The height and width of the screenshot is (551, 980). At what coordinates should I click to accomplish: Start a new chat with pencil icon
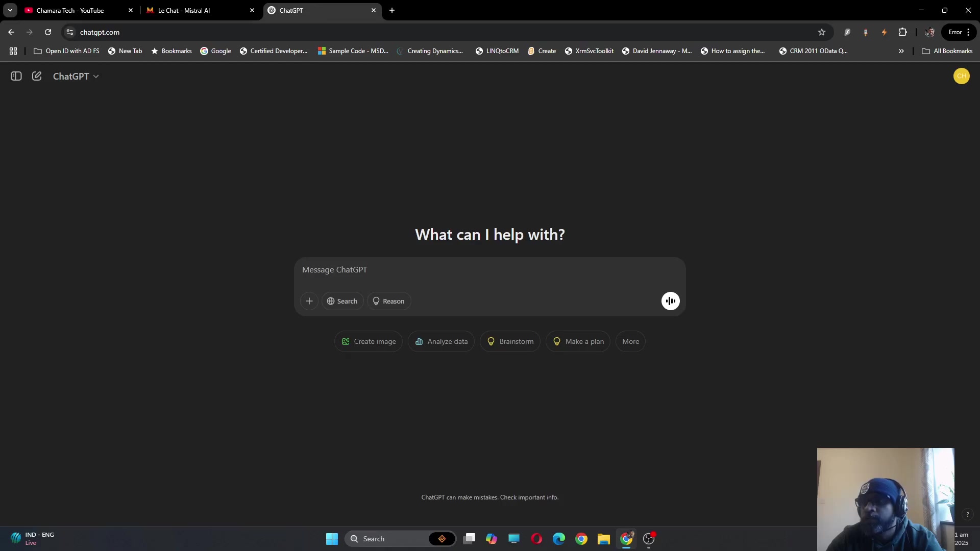click(37, 76)
